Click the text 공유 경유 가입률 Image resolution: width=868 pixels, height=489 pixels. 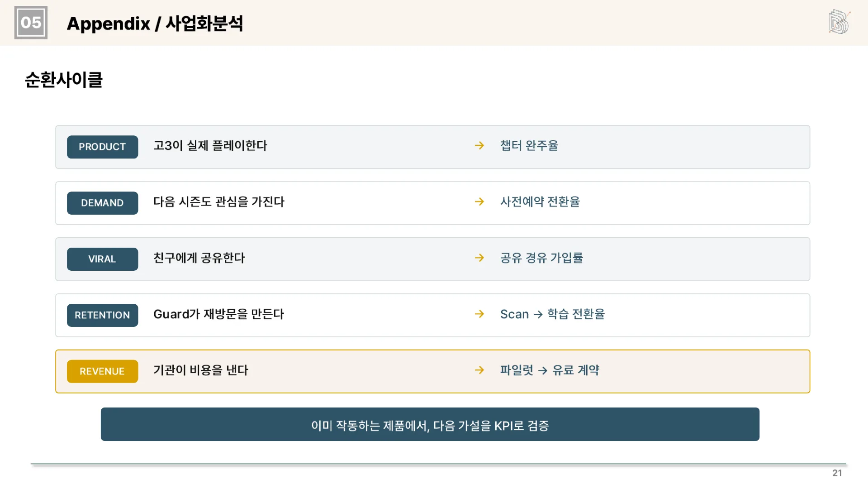click(542, 258)
